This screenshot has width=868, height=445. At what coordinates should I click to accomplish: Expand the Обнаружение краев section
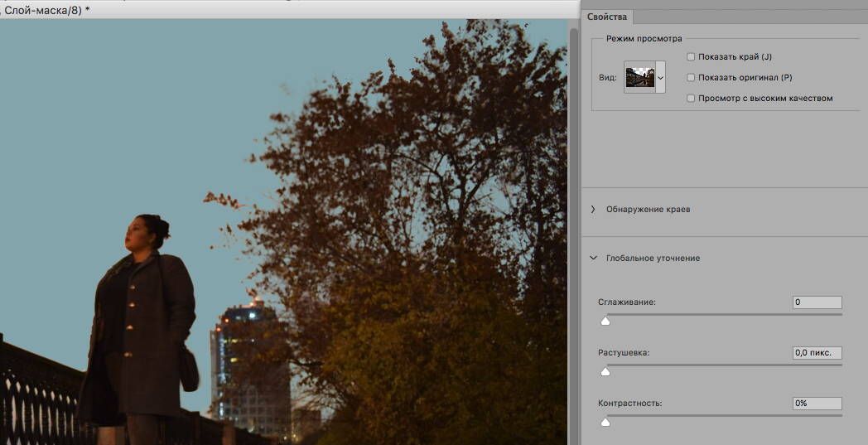pyautogui.click(x=593, y=210)
